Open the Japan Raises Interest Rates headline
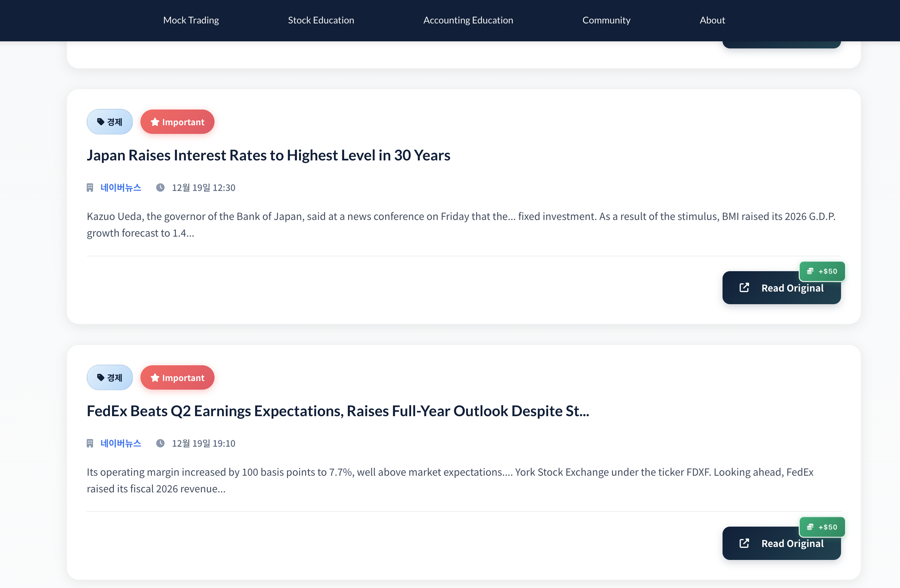 tap(269, 155)
